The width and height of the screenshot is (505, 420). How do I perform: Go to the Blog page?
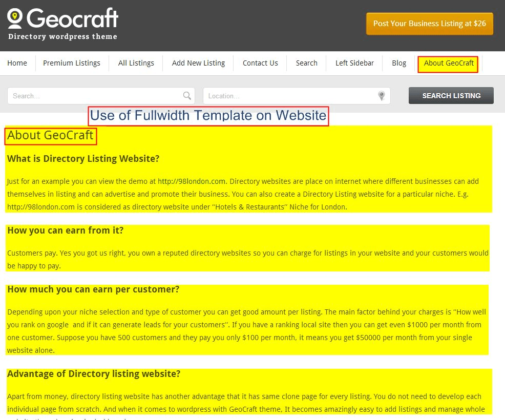[x=399, y=63]
